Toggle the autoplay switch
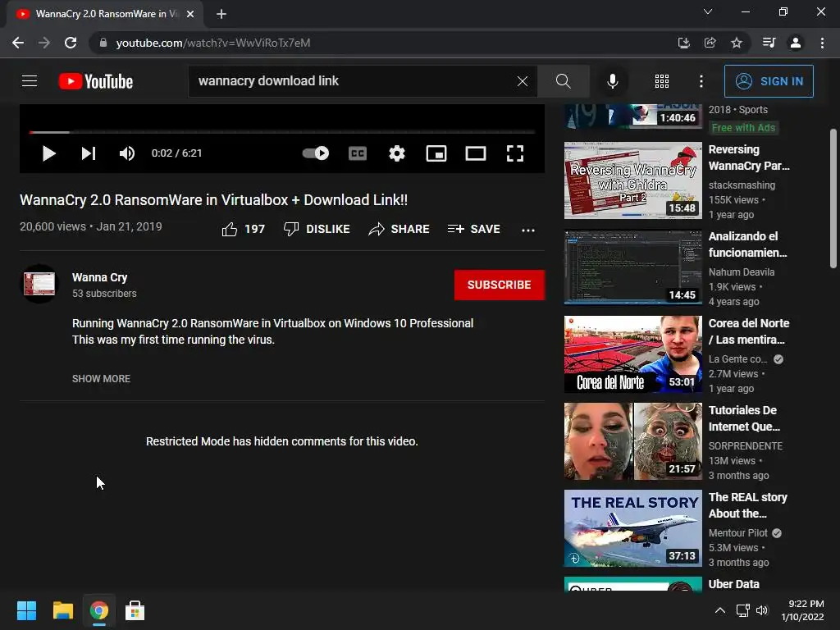This screenshot has width=840, height=630. point(316,153)
